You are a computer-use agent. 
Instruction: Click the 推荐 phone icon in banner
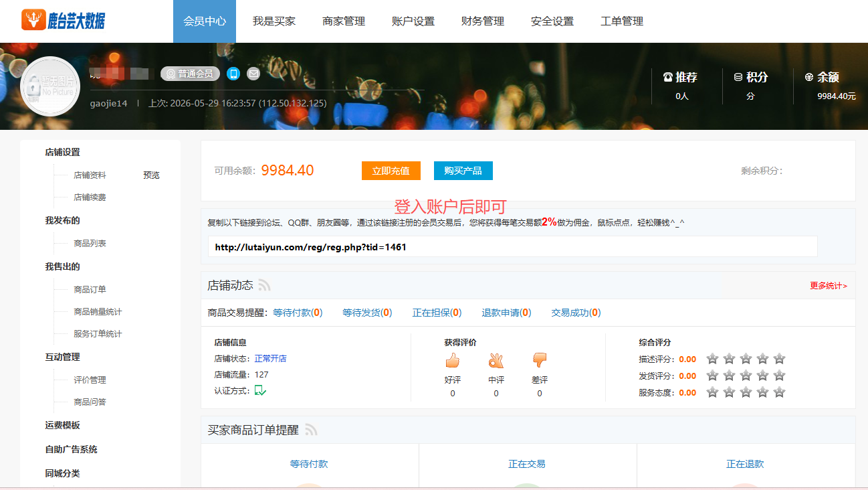point(667,77)
